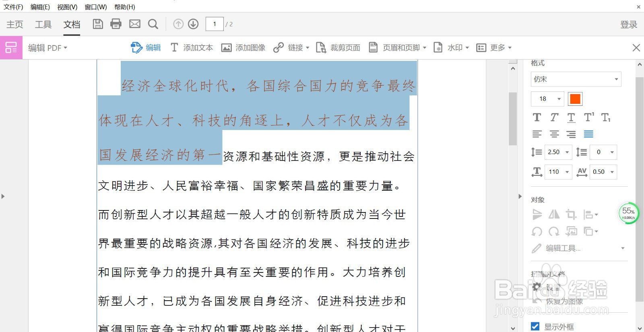Click the Edit PDF panel icon

[x=11, y=47]
